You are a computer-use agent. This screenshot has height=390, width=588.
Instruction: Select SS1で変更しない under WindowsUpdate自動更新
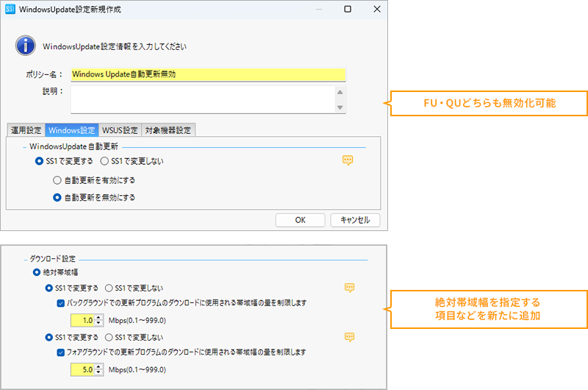[132, 161]
